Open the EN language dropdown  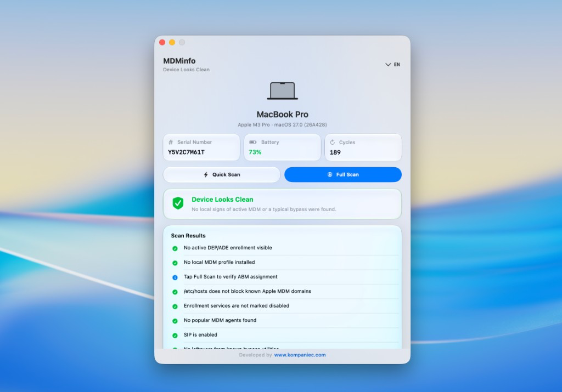tap(392, 65)
